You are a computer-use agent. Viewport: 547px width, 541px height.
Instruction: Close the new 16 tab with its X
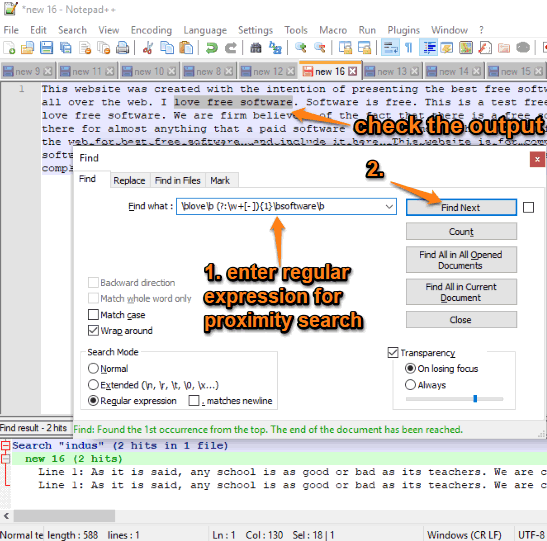[x=353, y=72]
